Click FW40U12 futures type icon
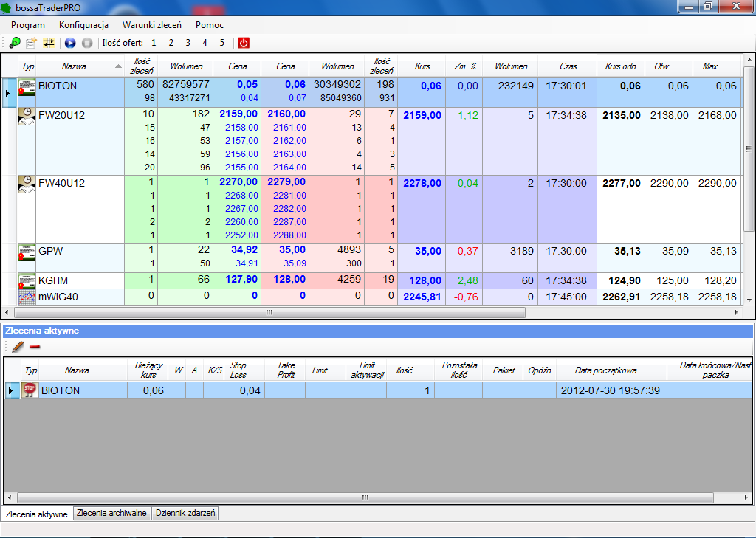756x538 pixels. click(27, 184)
